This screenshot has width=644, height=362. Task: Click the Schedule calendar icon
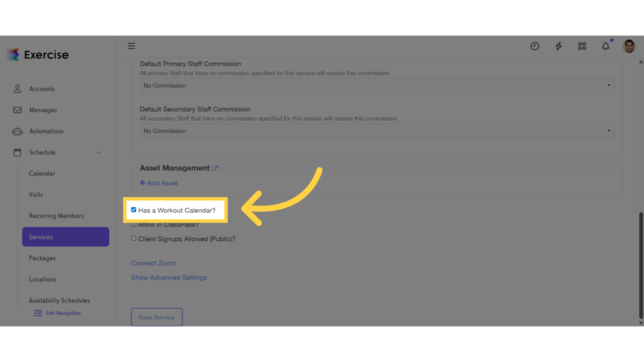[17, 152]
